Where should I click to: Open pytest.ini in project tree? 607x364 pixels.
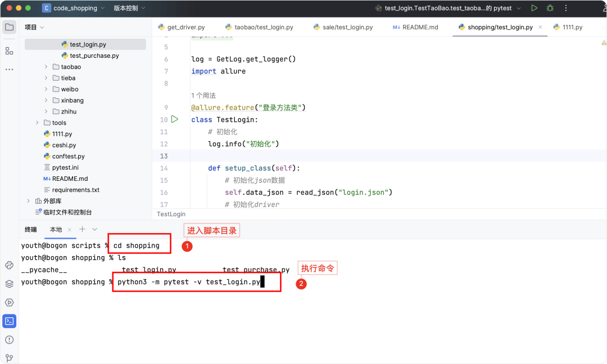coord(61,167)
